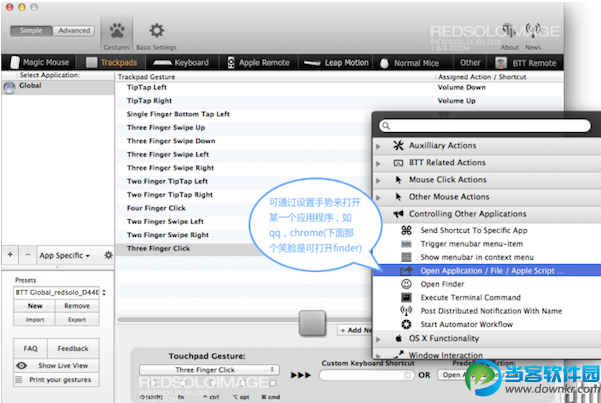Choose Start Automator Workflow
The width and height of the screenshot is (601, 403).
(x=487, y=324)
